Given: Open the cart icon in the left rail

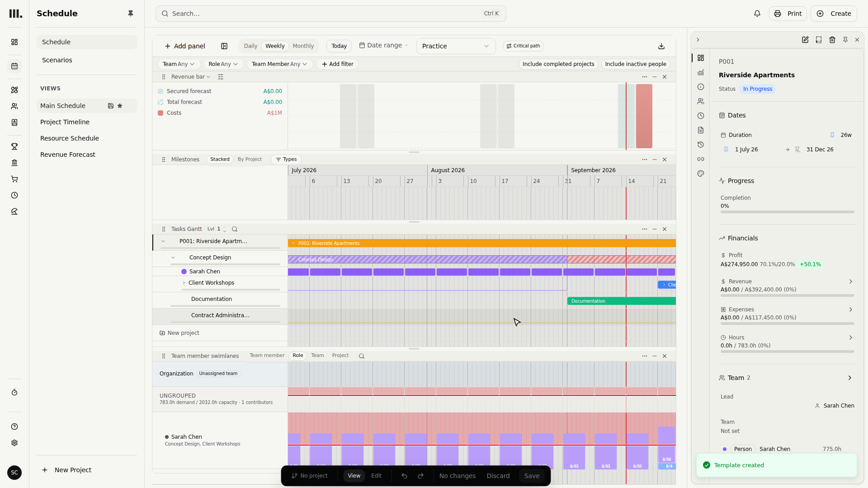Looking at the screenshot, I should tap(14, 179).
